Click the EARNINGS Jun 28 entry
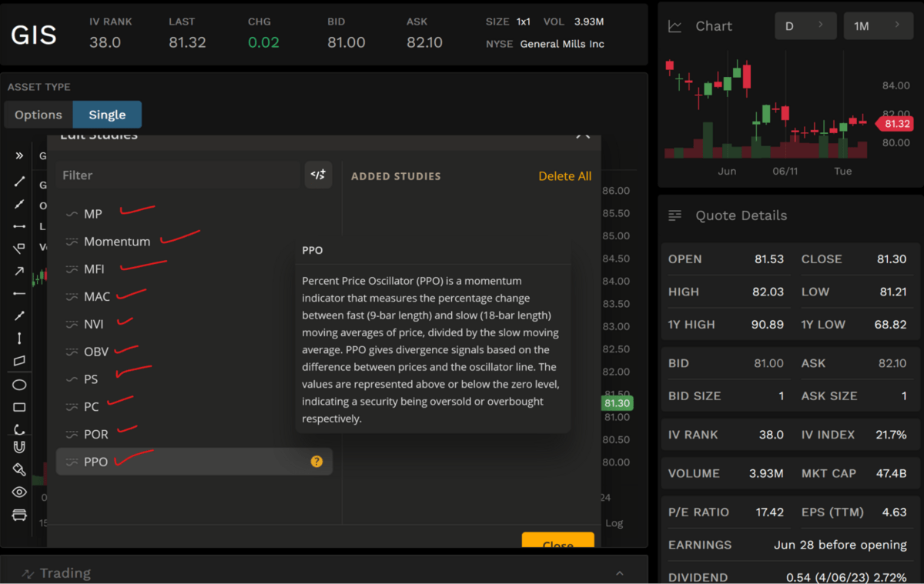 (x=840, y=545)
